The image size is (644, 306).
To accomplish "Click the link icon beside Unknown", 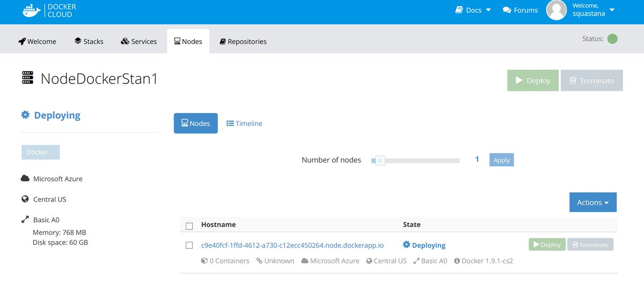I will point(259,261).
